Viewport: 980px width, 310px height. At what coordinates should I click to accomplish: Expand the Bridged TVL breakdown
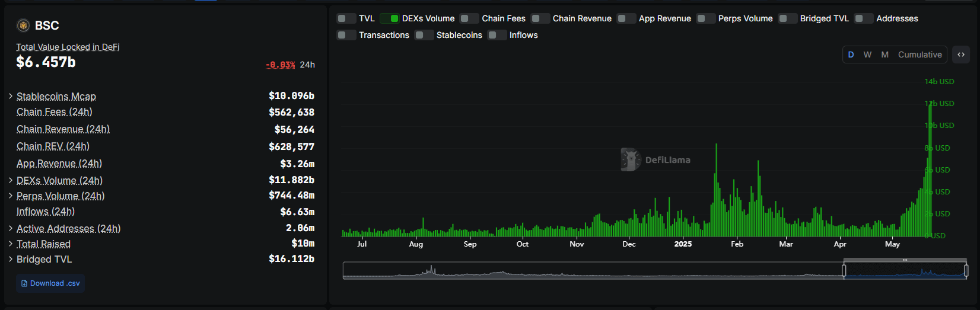coord(11,259)
